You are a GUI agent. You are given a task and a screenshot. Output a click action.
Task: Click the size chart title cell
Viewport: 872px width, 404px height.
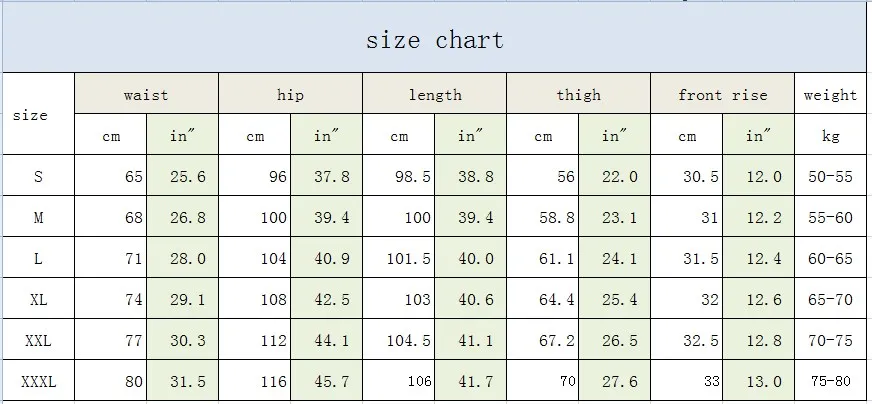434,38
